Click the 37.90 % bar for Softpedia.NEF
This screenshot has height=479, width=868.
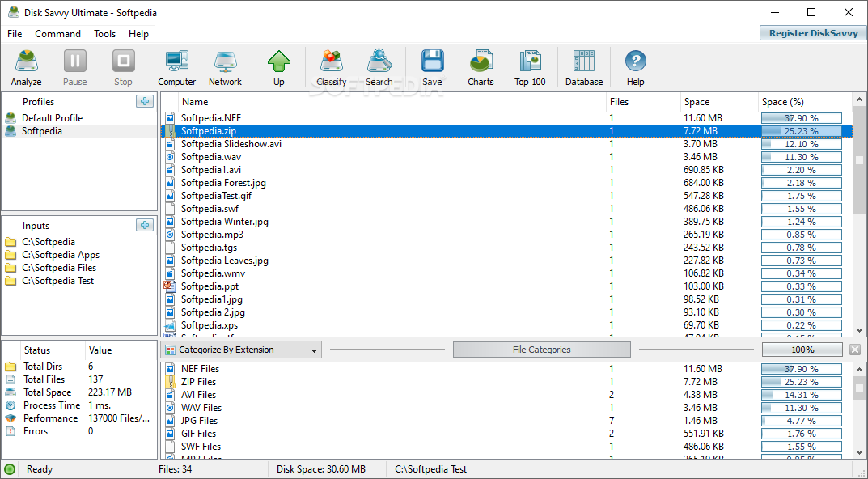[802, 118]
